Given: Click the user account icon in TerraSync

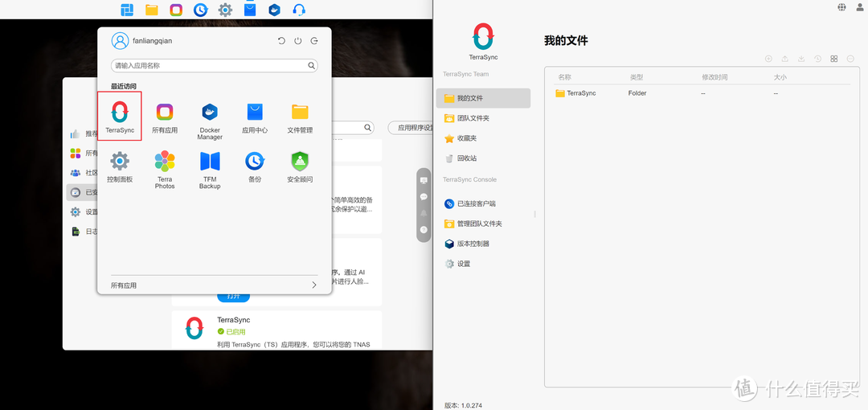Looking at the screenshot, I should pos(860,6).
